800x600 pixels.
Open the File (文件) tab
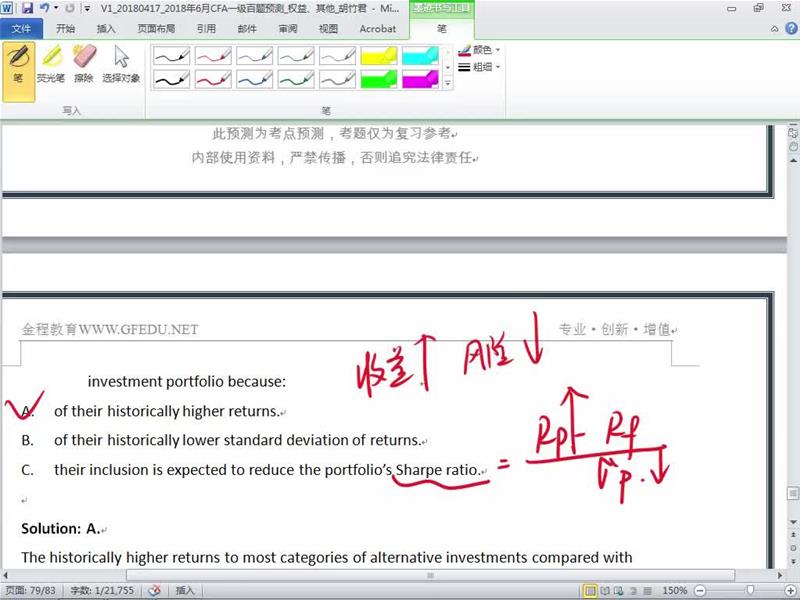coord(22,29)
